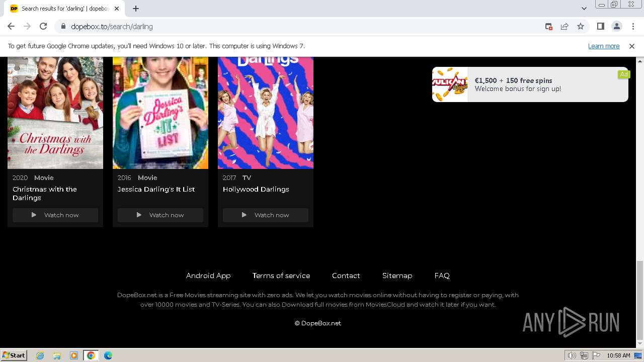Viewport: 644px width, 362px height.
Task: Click the Jessica Darling's It List title
Action: point(156,189)
